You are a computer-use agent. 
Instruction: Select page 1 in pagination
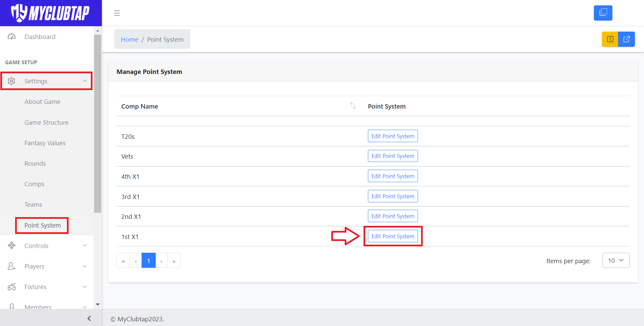click(x=149, y=260)
